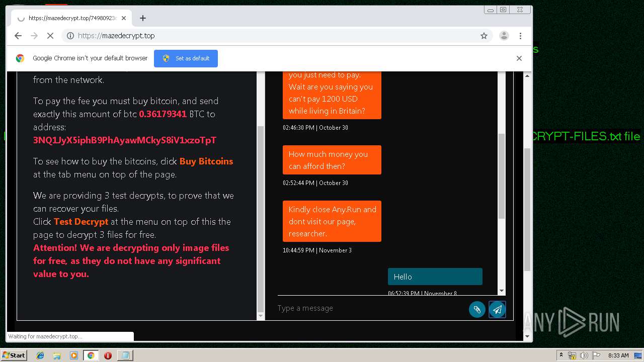Select the mazedecrypt.top browser tab

[x=71, y=18]
